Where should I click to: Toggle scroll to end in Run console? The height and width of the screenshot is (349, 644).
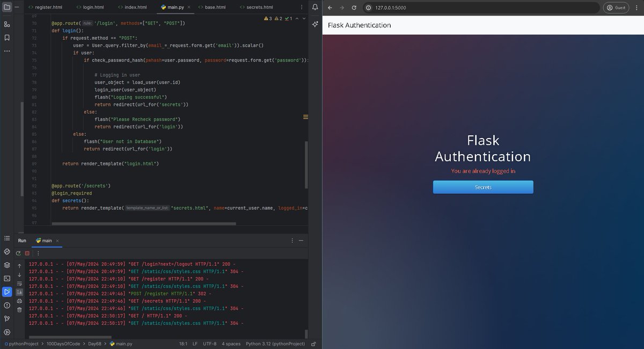coord(19,292)
